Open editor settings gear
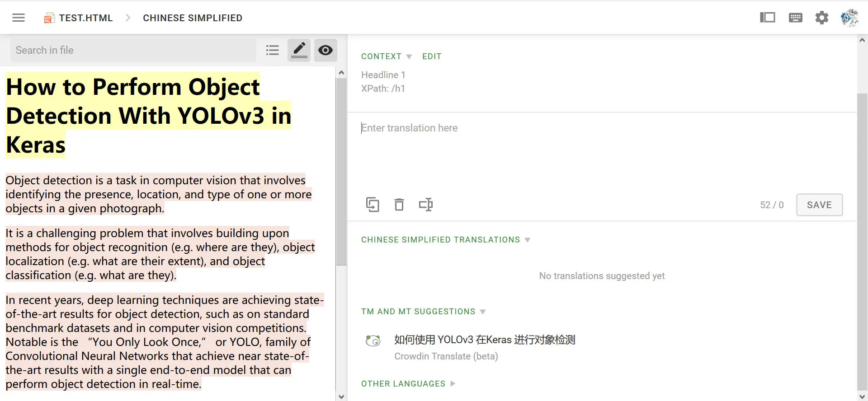Viewport: 868px width, 401px height. pos(822,18)
